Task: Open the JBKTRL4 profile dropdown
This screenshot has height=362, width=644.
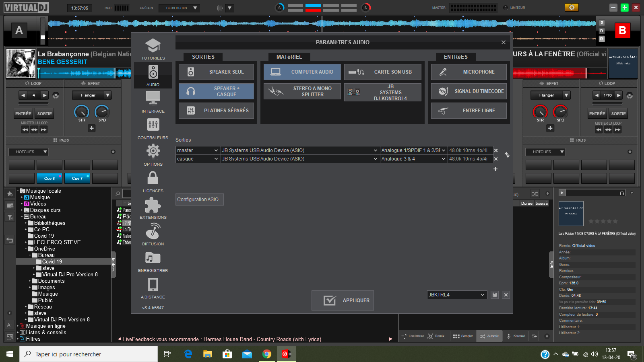Action: point(457,295)
